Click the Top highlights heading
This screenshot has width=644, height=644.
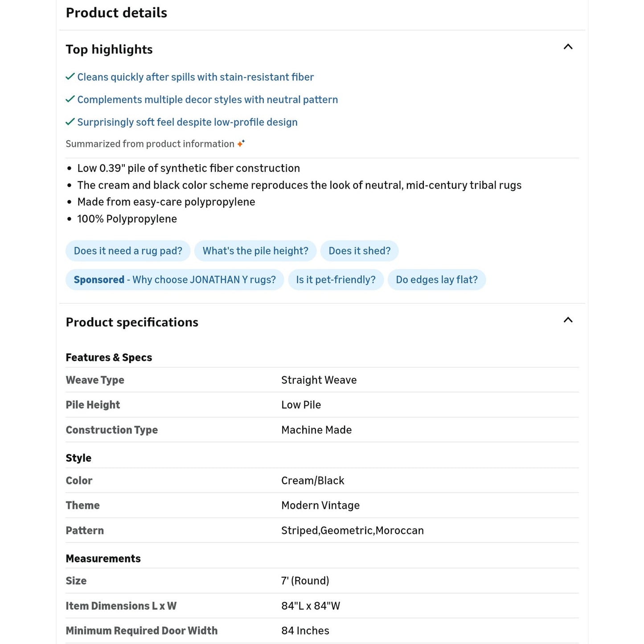point(109,49)
